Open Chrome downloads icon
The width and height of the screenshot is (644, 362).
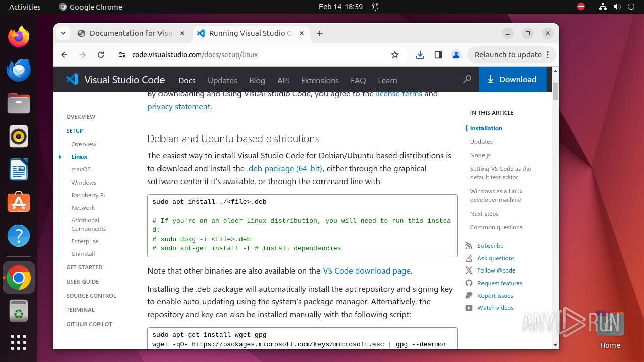click(x=420, y=55)
